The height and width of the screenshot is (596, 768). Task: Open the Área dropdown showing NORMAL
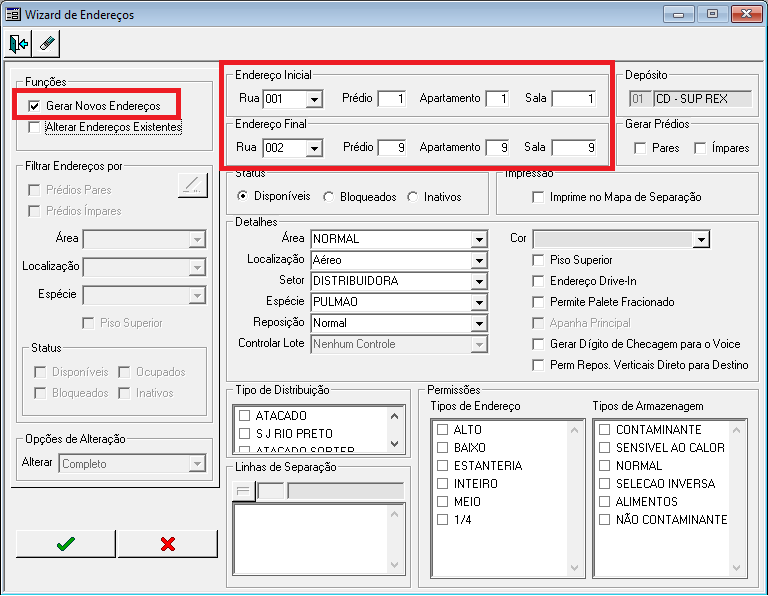coord(479,239)
